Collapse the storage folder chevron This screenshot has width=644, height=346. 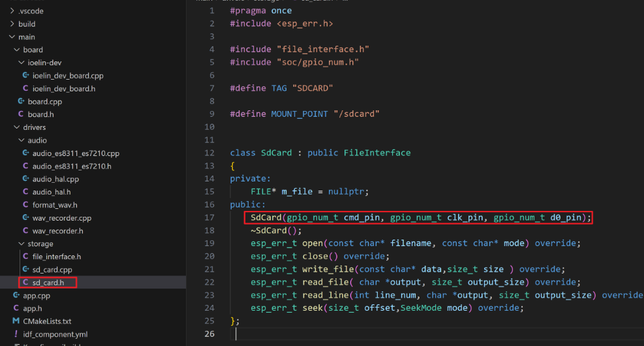coord(22,244)
